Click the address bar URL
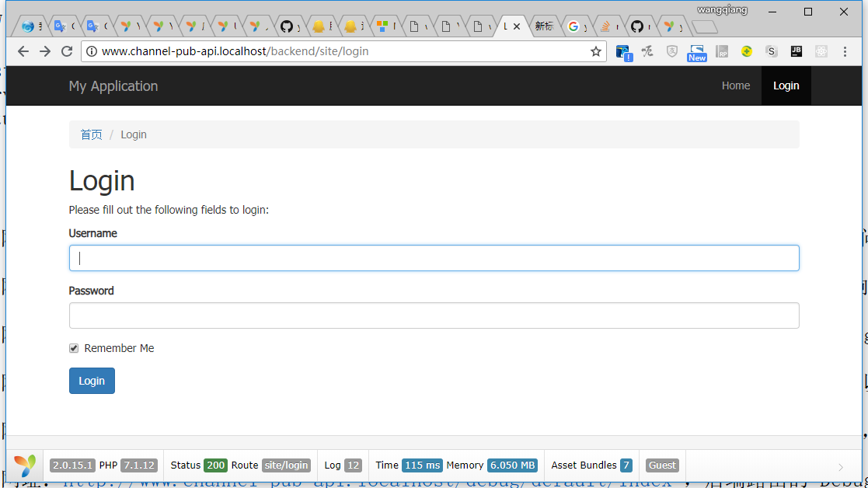Image resolution: width=868 pixels, height=488 pixels. click(x=235, y=51)
